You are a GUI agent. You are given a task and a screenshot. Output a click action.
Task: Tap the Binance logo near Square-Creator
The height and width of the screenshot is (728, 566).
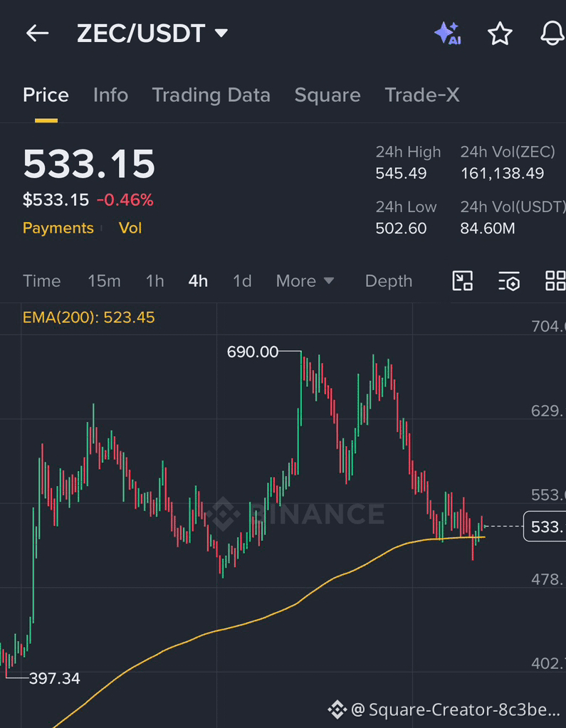(x=337, y=709)
